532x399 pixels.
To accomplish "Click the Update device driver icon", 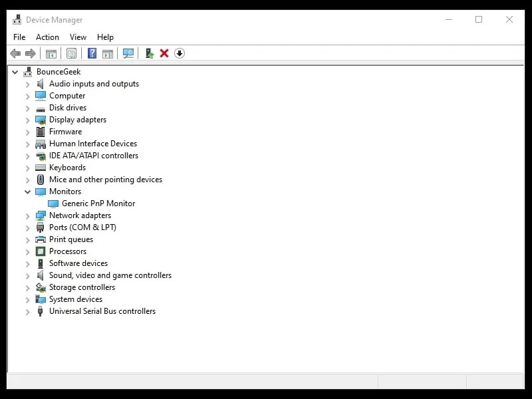I will click(x=149, y=53).
